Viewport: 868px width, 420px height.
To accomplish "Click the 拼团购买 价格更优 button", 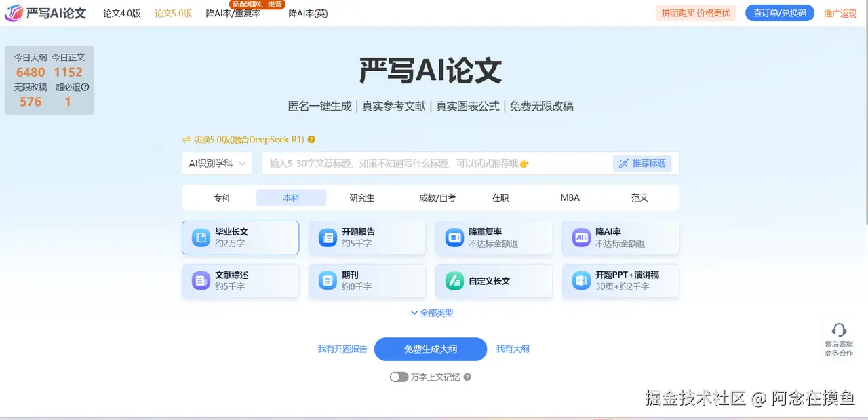I will (696, 13).
